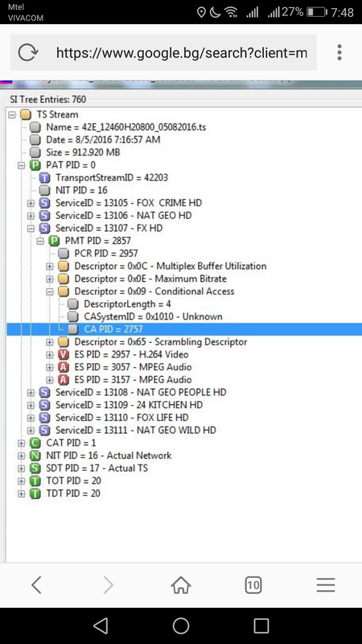Viewport: 362px width, 644px height.
Task: Open the browser three-dot menu
Action: (339, 52)
